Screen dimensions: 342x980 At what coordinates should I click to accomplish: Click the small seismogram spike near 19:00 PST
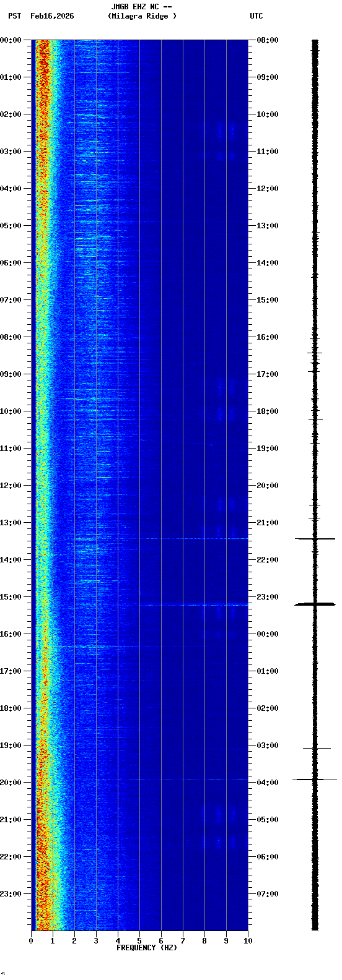tap(316, 749)
